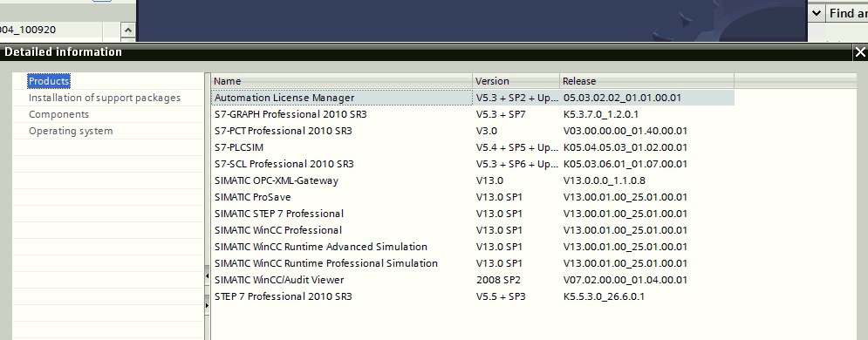Image resolution: width=868 pixels, height=340 pixels.
Task: Click the Release column header
Action: click(x=646, y=81)
